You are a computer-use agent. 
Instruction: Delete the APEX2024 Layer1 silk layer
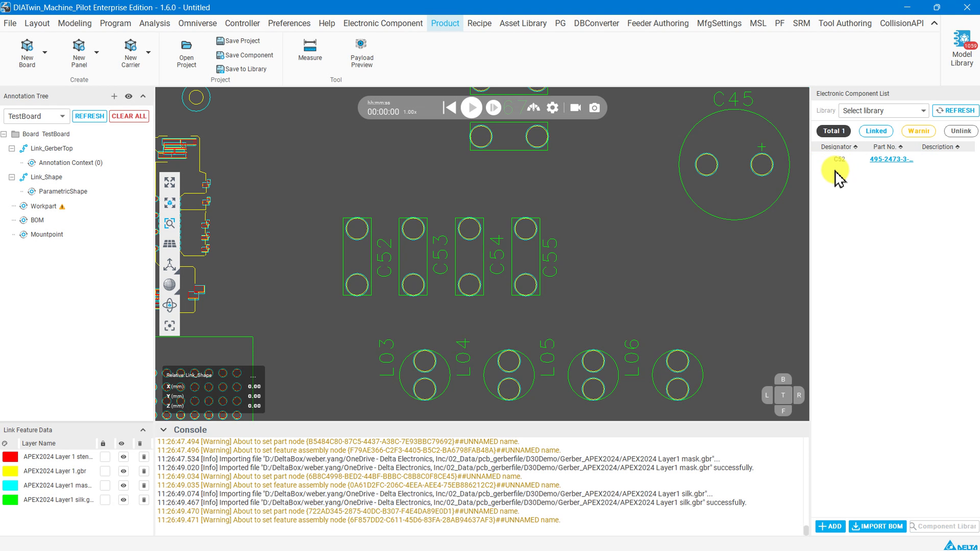[x=144, y=500]
